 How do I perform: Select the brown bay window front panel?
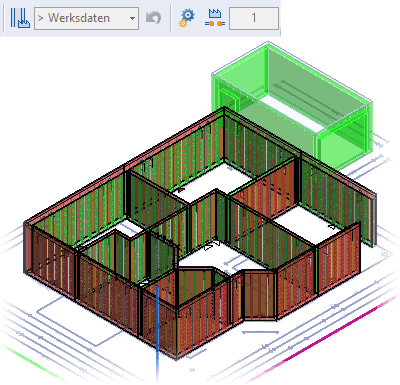[x=259, y=295]
